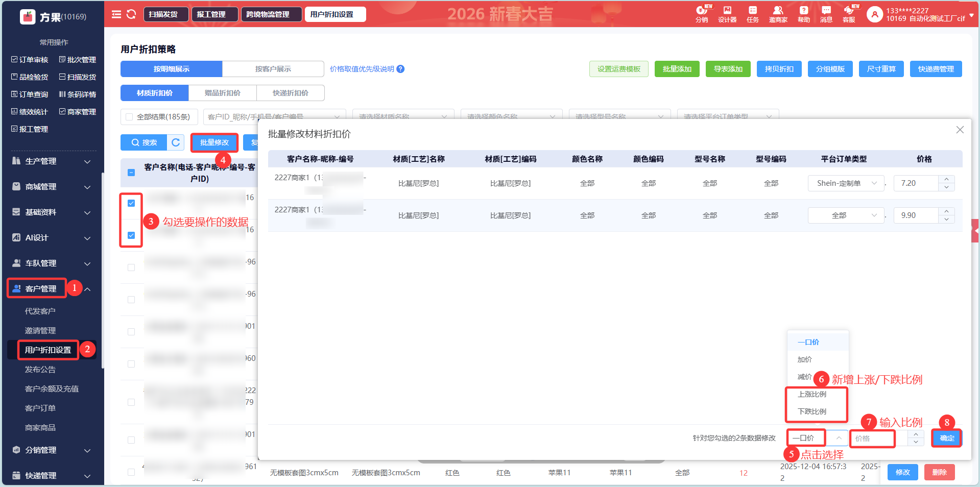Open the 消息 messages icon
The image size is (980, 487).
click(x=826, y=14)
